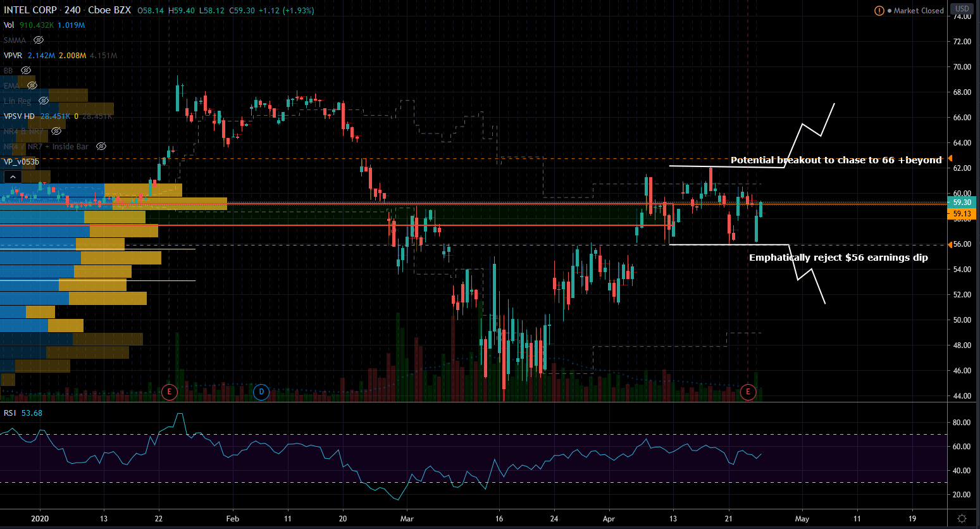Viewport: 980px width, 529px height.
Task: Toggle visibility of the BB indicator
Action: [x=26, y=70]
